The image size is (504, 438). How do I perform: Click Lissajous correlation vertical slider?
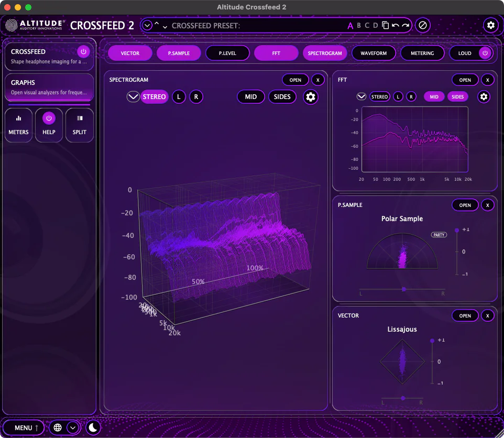tap(432, 362)
